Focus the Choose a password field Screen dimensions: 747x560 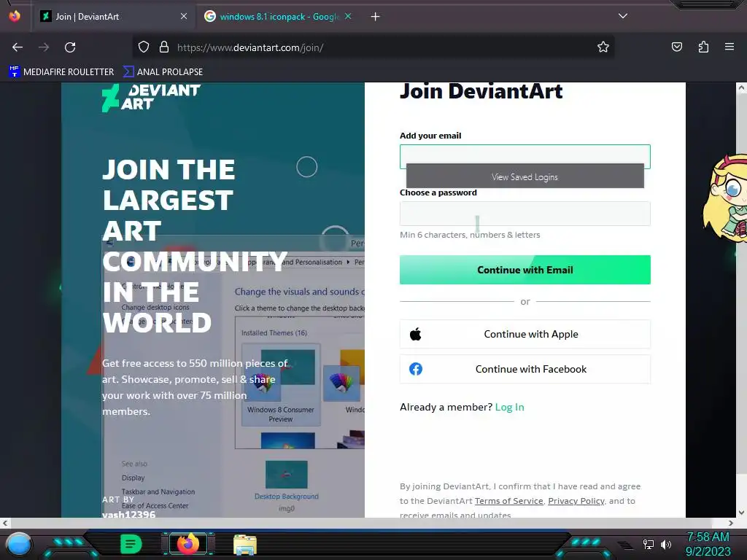525,214
